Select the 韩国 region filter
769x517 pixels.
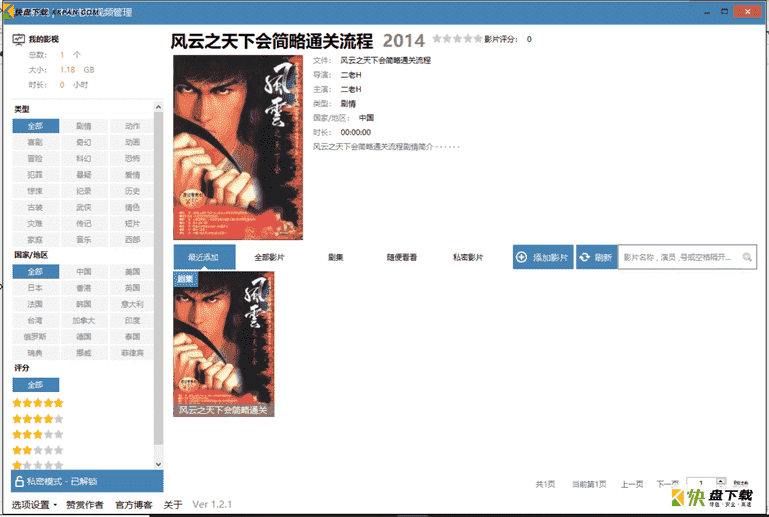pos(84,304)
